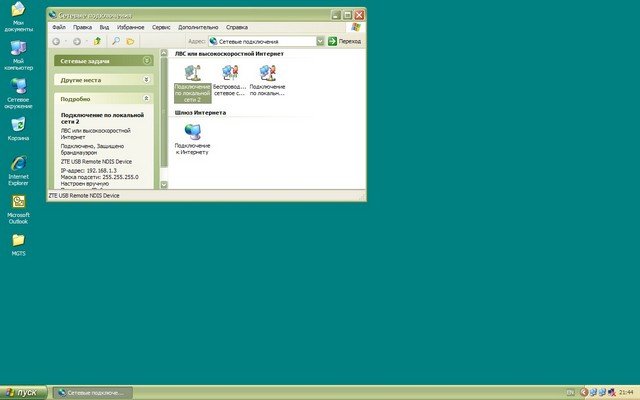Image resolution: width=640 pixels, height=400 pixels.
Task: Click the Up folder toolbar icon
Action: coord(97,41)
